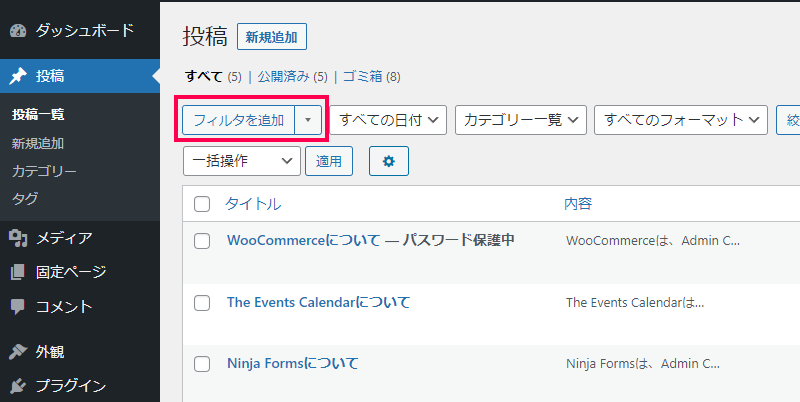Open the gear settings button beside 適用
This screenshot has width=800, height=402.
[x=389, y=161]
